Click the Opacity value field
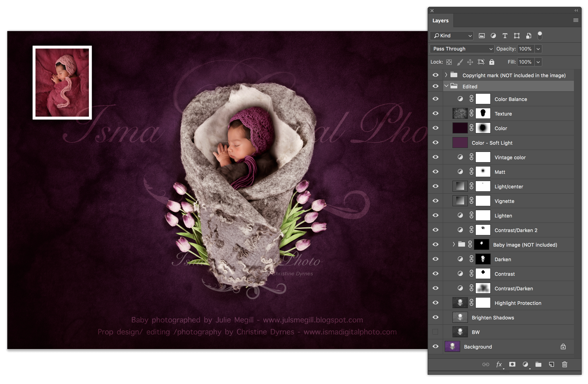The image size is (588, 384). tap(526, 49)
